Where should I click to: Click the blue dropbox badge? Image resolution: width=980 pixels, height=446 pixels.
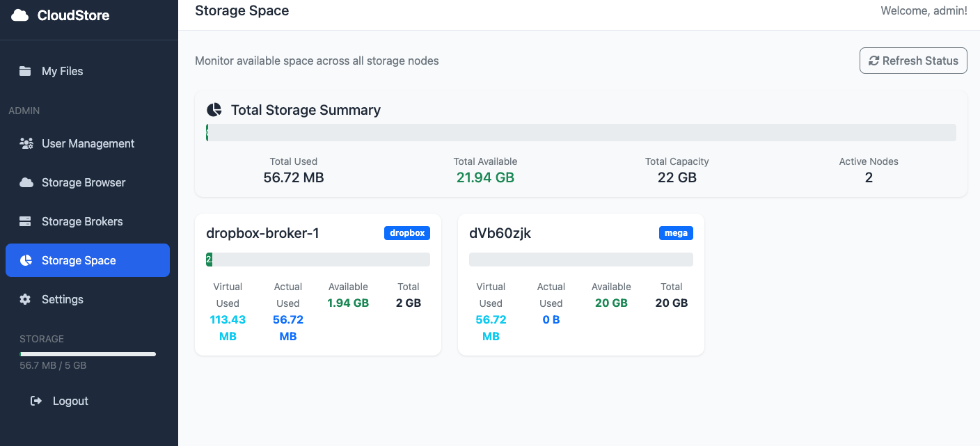click(407, 233)
